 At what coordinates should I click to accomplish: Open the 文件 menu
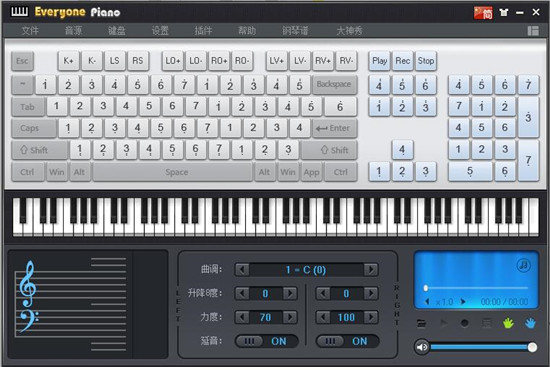(x=30, y=31)
